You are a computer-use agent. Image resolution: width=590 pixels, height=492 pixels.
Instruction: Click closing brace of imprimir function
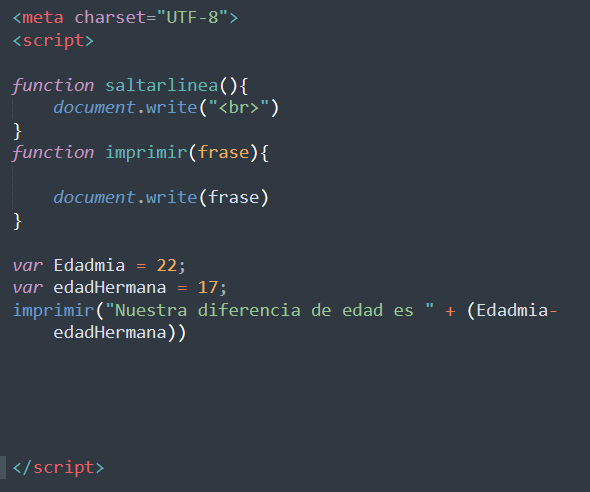coord(17,221)
